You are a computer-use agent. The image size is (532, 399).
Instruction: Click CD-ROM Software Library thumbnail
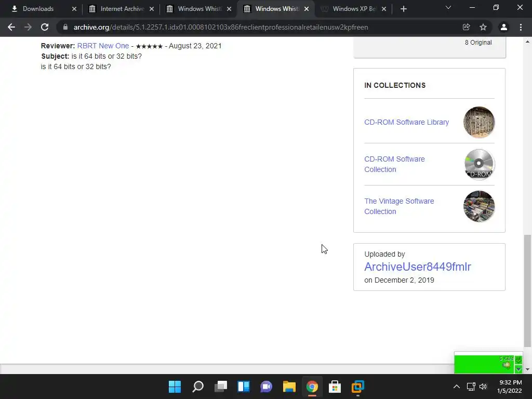point(478,122)
